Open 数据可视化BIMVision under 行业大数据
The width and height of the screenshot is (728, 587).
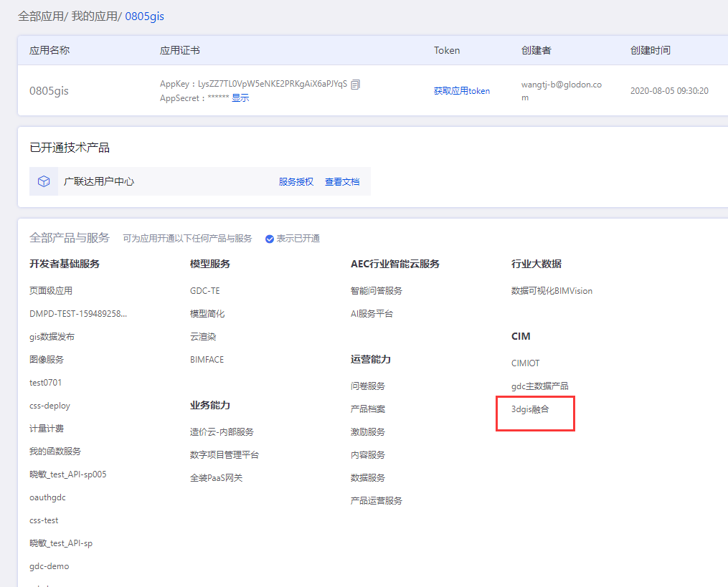click(552, 291)
